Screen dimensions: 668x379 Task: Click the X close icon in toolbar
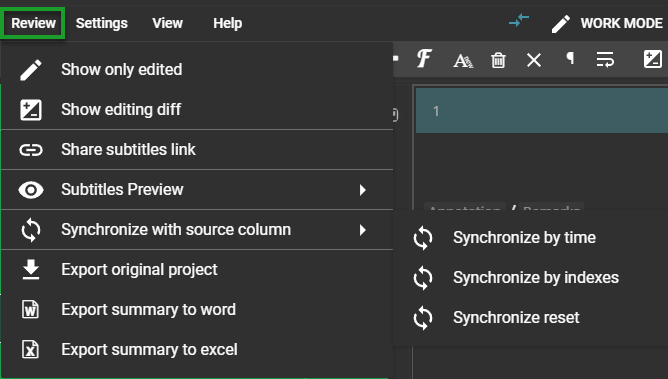coord(534,60)
